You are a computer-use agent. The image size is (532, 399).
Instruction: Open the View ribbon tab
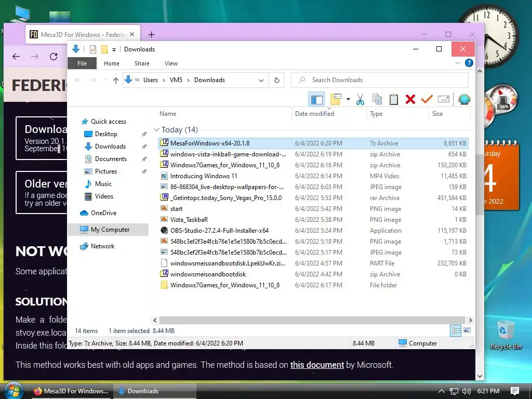click(171, 63)
